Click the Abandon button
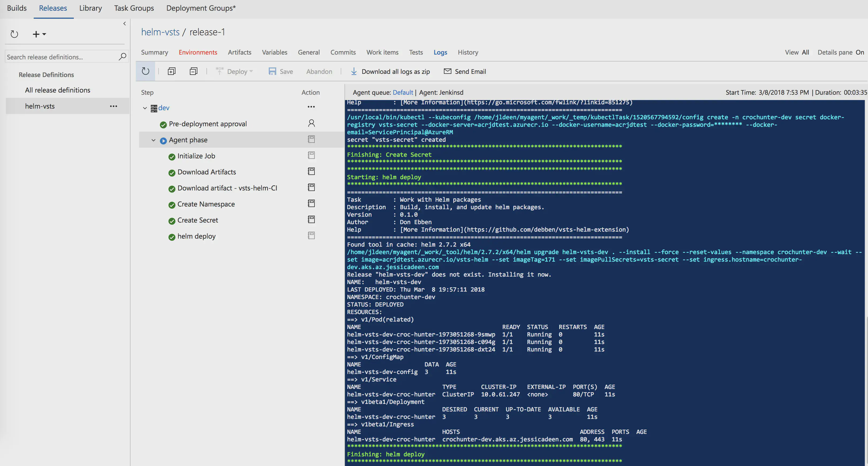The image size is (868, 466). pyautogui.click(x=319, y=71)
